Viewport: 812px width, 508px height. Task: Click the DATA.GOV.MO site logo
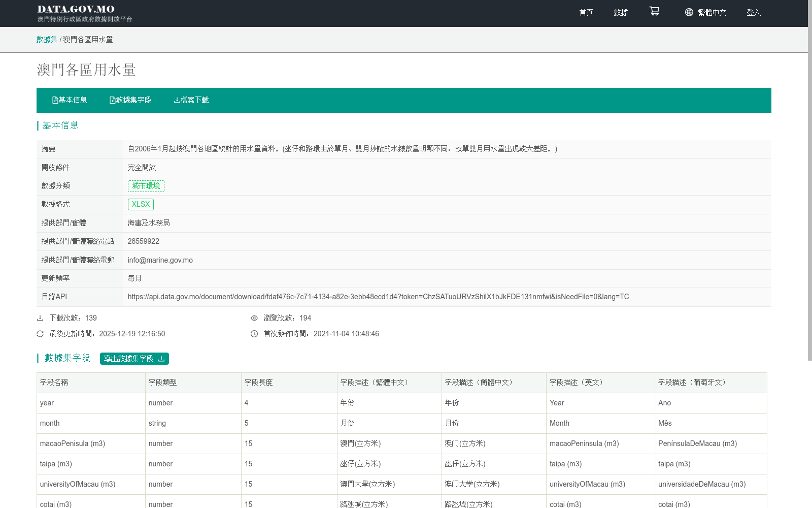pos(84,13)
